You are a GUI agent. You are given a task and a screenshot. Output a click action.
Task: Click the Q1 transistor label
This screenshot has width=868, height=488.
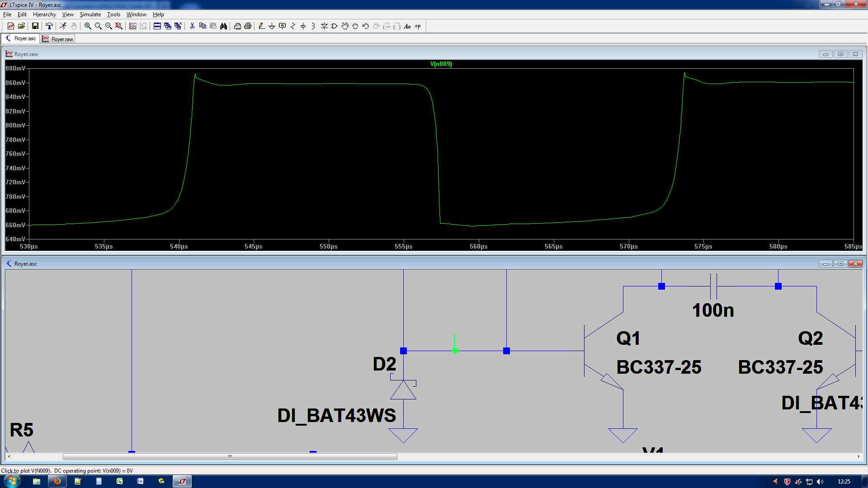tap(628, 338)
